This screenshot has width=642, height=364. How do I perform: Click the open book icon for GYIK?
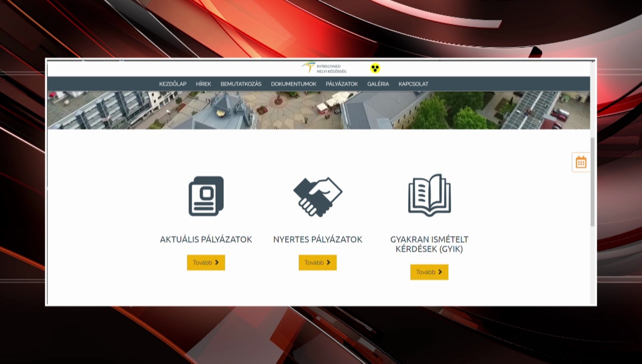coord(429,195)
